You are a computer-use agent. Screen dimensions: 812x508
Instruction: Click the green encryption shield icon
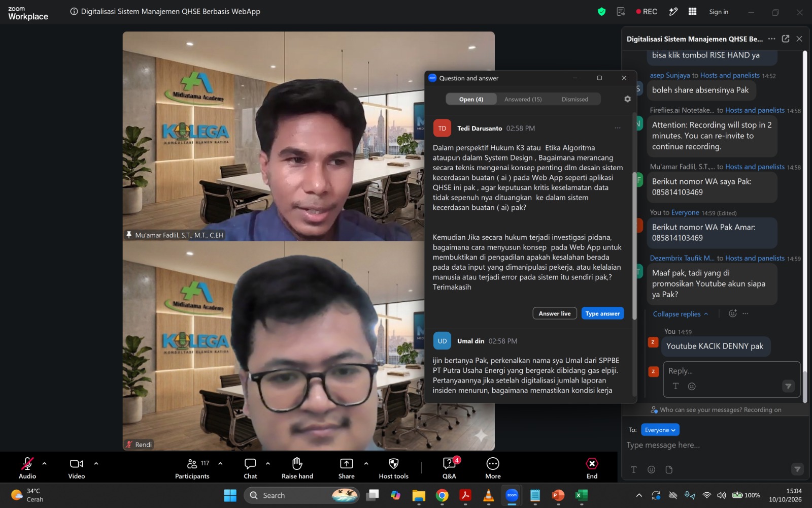(601, 12)
